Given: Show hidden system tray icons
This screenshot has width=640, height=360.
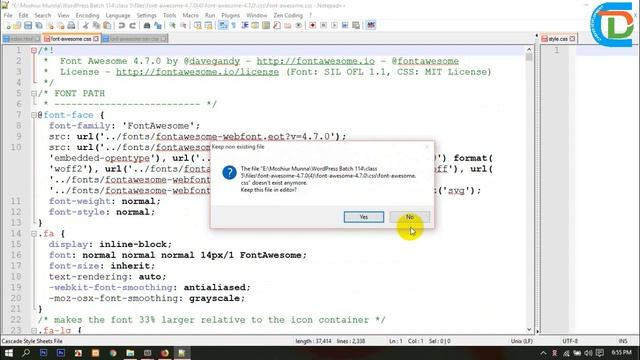Looking at the screenshot, I should [543, 353].
